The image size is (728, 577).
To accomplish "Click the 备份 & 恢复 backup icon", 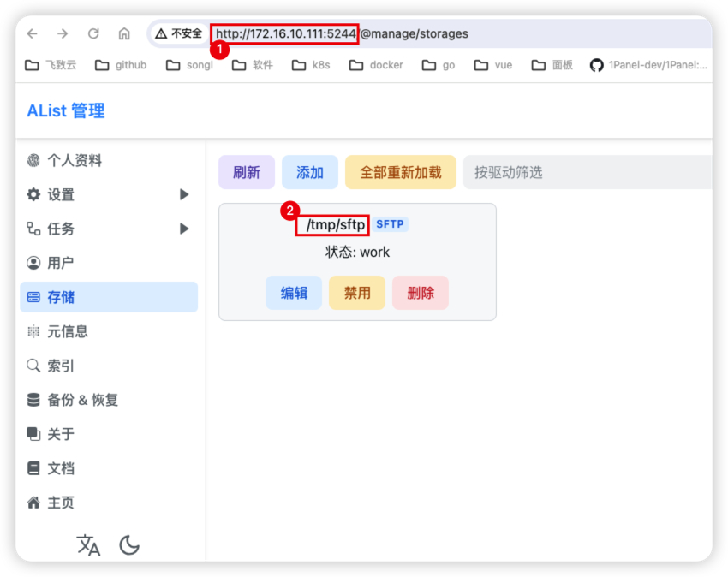I will (x=33, y=400).
